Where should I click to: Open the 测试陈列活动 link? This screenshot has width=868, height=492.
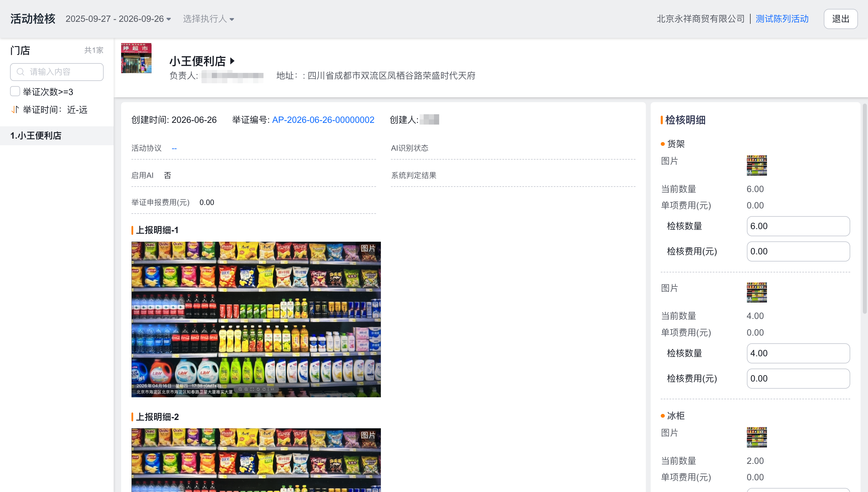tap(782, 19)
